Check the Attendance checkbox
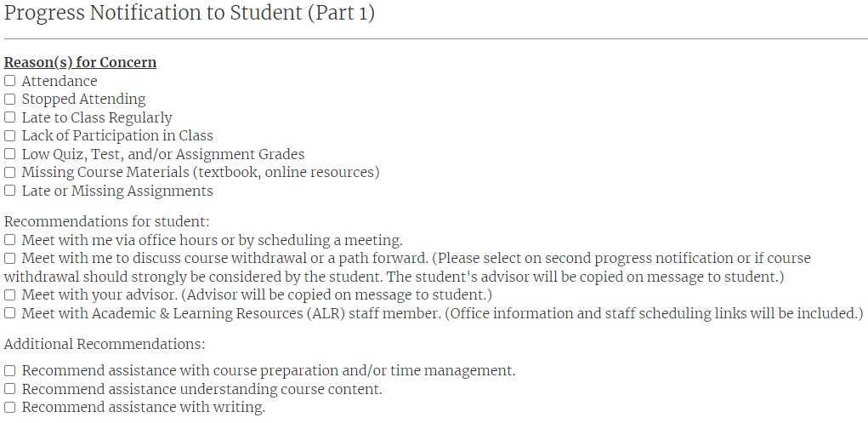 10,81
